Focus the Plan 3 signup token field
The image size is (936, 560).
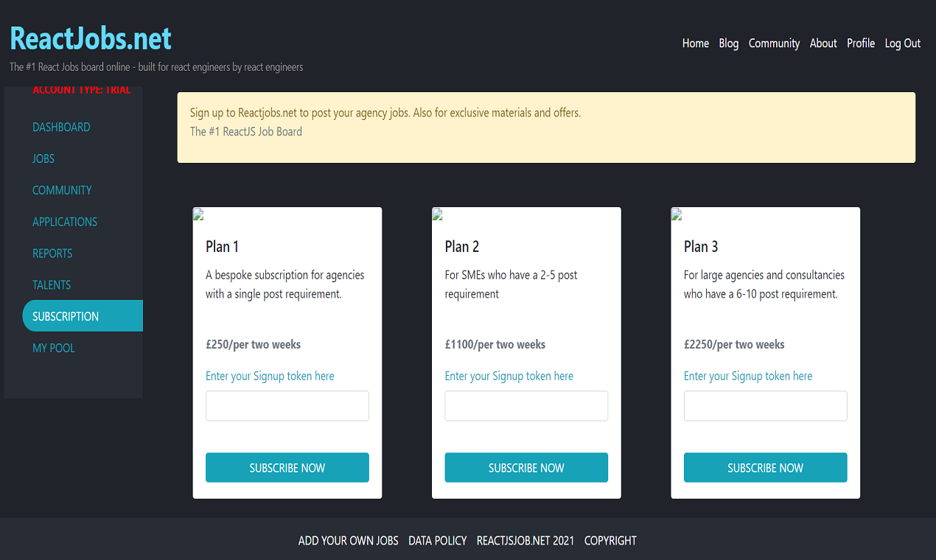pos(766,406)
